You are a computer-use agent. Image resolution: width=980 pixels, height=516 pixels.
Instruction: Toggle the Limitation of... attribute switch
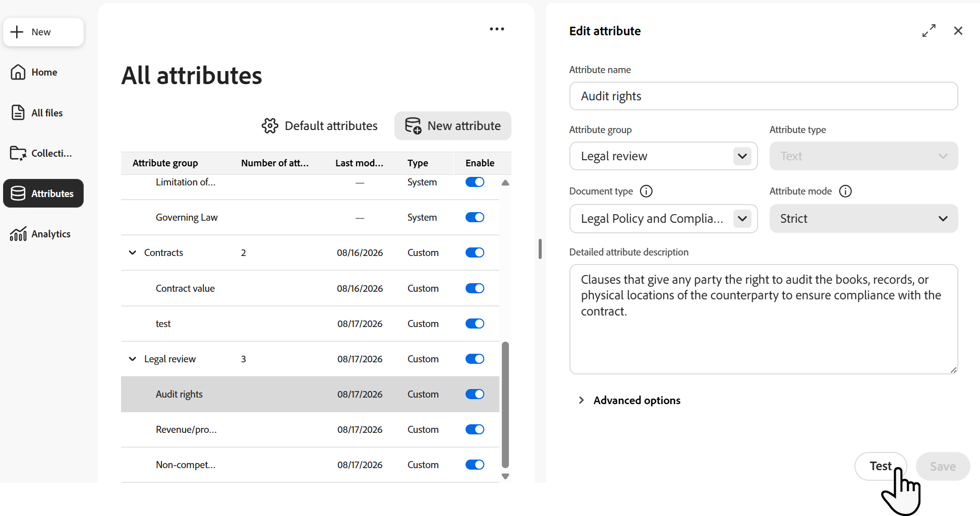[475, 182]
